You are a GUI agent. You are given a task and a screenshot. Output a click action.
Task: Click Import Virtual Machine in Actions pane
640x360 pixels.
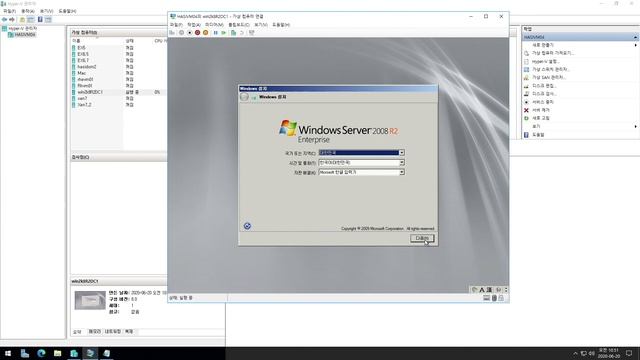[553, 53]
